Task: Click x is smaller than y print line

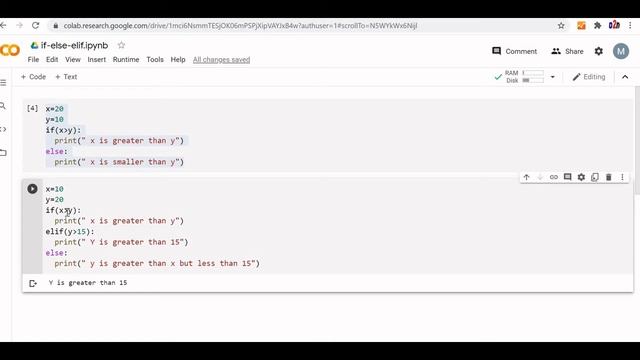Action: (119, 162)
